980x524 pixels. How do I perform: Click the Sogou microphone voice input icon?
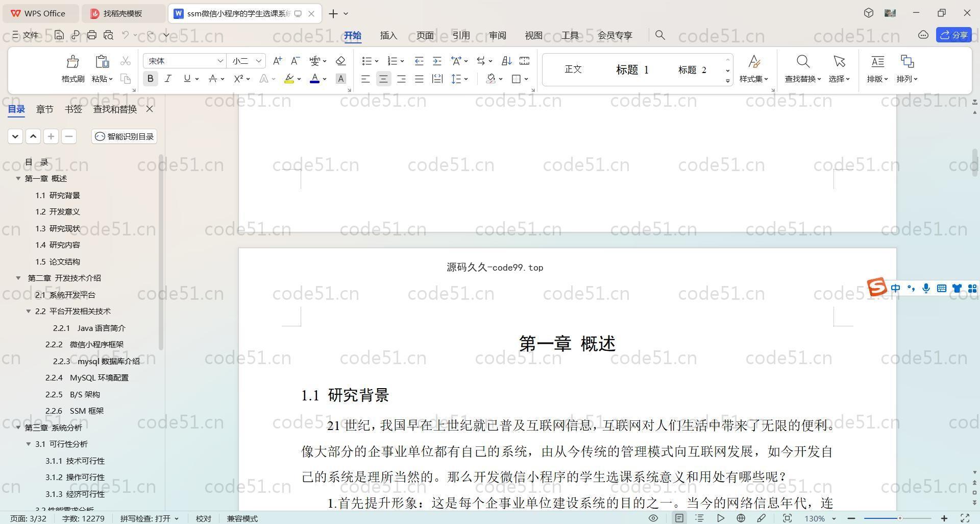point(926,289)
